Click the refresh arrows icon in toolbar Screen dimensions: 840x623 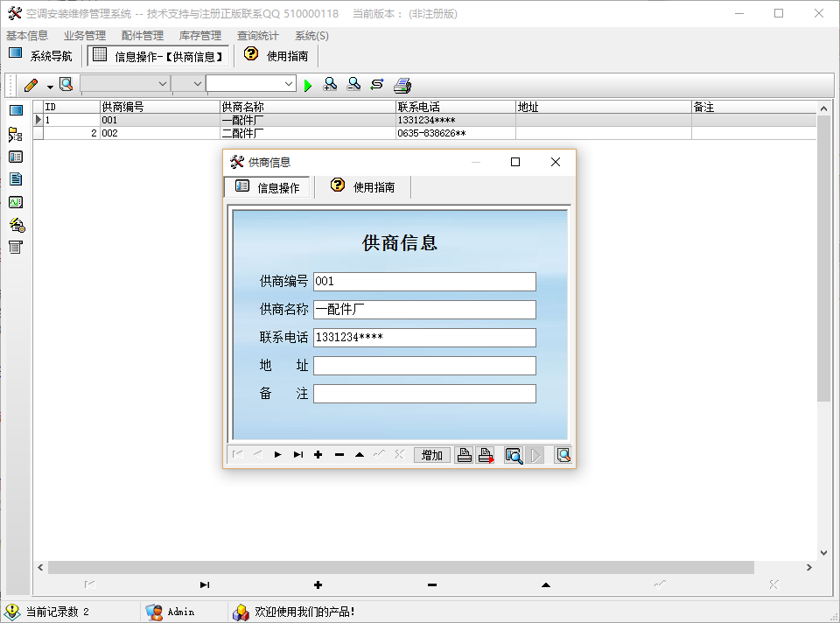click(x=377, y=85)
